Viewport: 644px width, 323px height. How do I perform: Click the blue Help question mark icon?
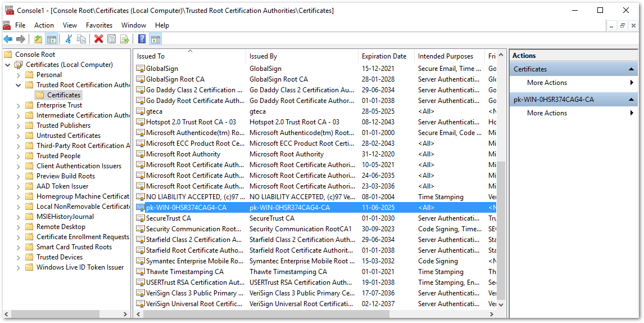pyautogui.click(x=142, y=39)
